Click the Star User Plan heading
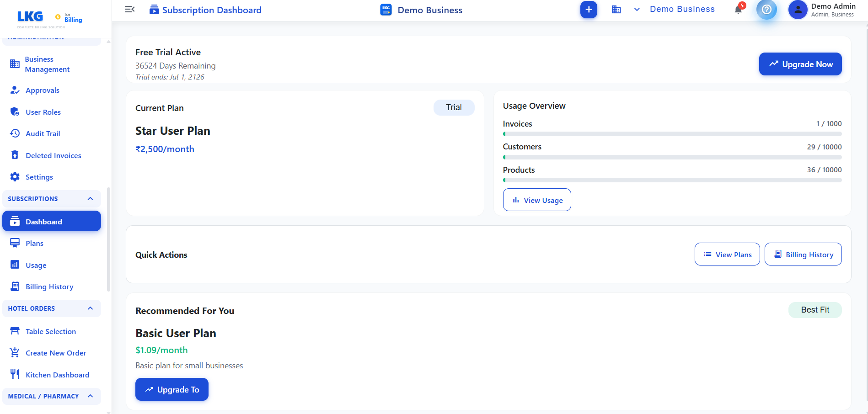868x414 pixels. tap(173, 131)
